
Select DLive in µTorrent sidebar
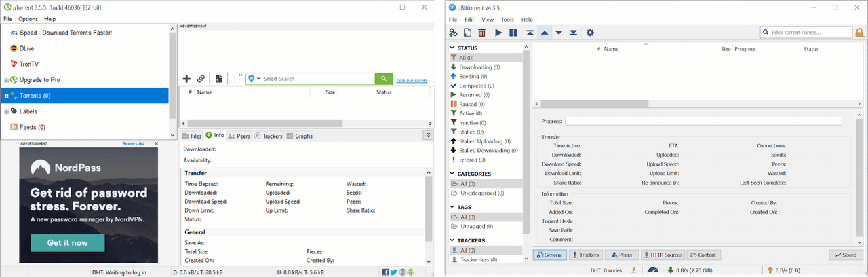28,48
